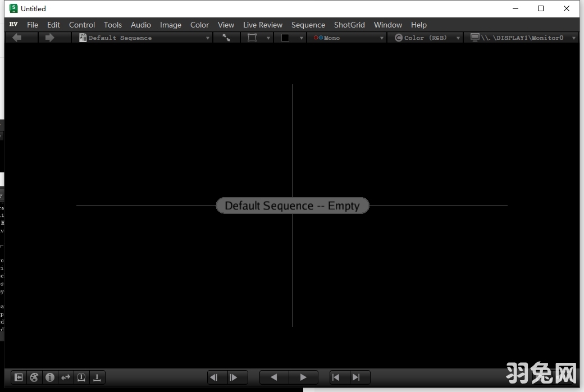The image size is (584, 392).
Task: Show the image info icon
Action: point(50,377)
